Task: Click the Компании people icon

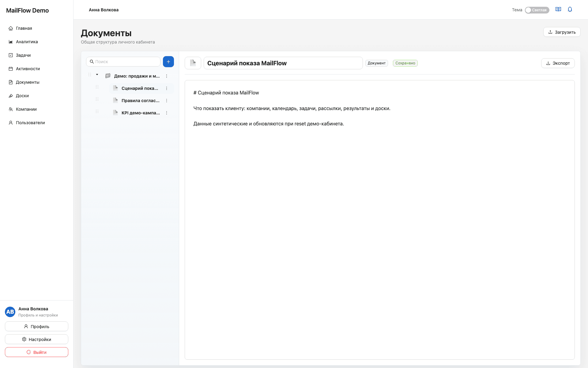Action: (11, 109)
